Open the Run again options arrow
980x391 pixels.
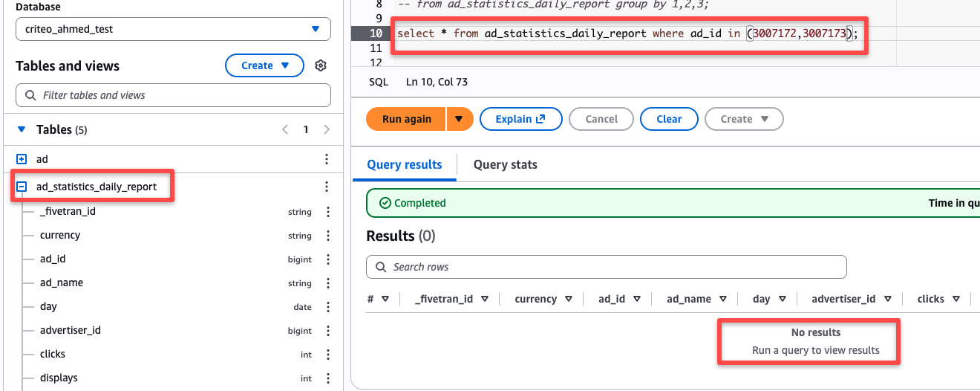tap(460, 119)
